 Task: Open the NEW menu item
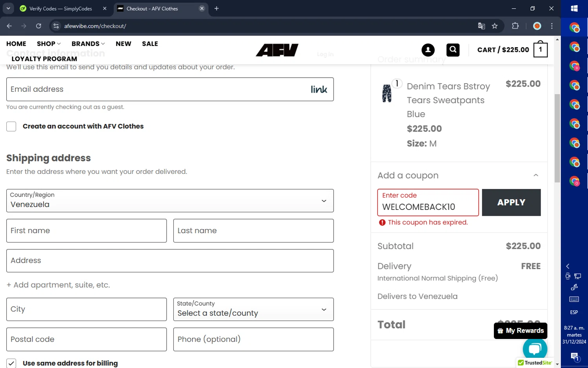point(123,44)
